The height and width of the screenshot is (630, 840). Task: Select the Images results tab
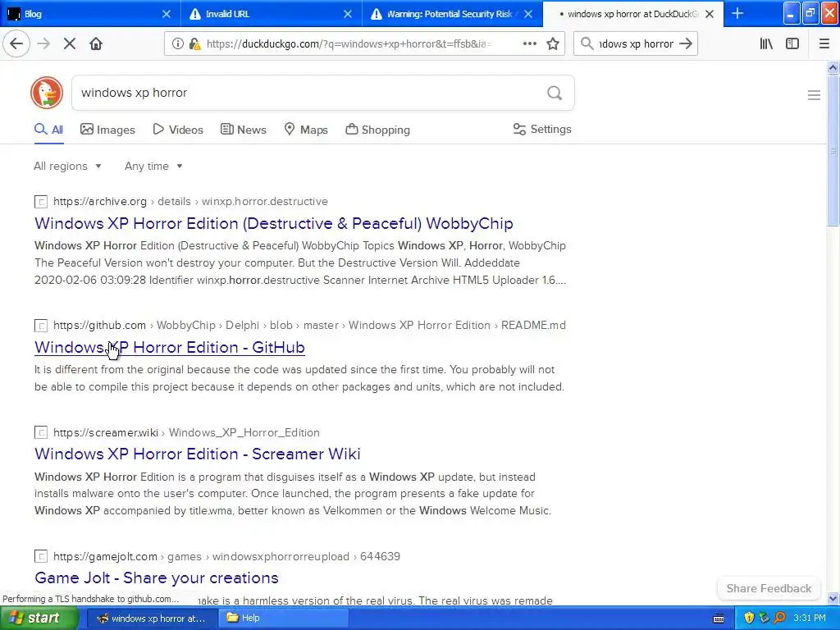[107, 130]
